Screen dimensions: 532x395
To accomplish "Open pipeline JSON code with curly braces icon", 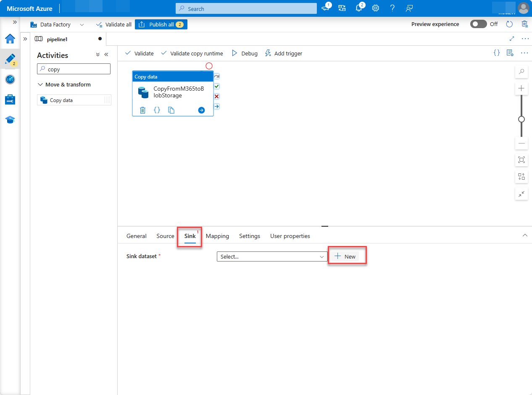I will 497,53.
